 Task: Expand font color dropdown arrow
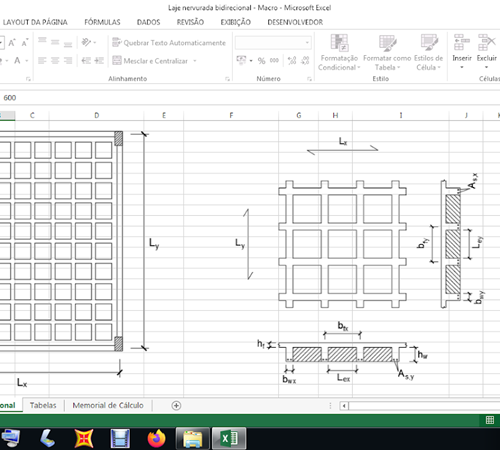[x=27, y=61]
